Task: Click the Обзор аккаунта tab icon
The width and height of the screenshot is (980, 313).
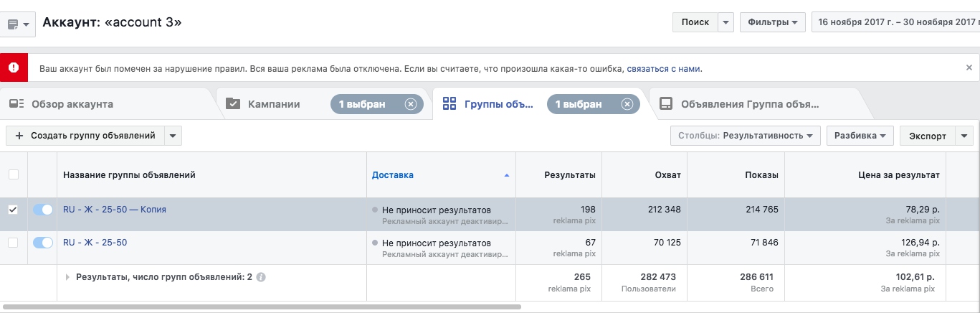Action: pos(16,104)
